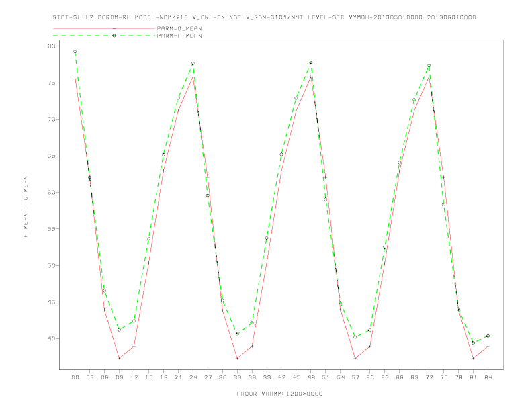The image size is (532, 411).
Task: Click the F_MEAN circle marker at hour 00
Action: pos(75,52)
